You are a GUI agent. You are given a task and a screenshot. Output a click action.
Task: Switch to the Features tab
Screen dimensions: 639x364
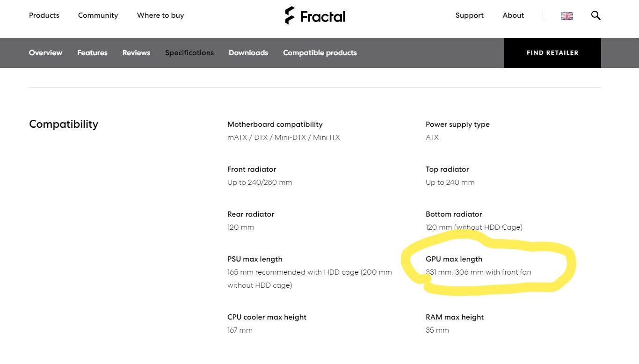click(92, 53)
